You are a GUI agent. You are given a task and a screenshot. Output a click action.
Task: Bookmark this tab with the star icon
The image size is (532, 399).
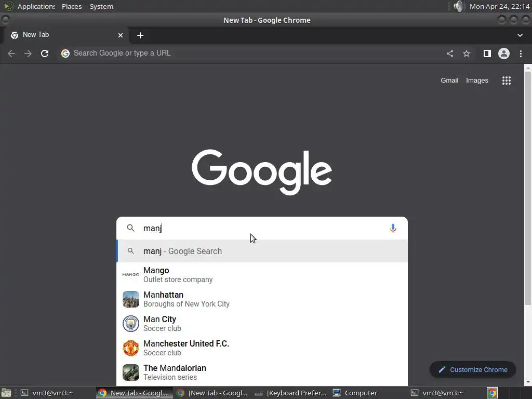coord(467,54)
